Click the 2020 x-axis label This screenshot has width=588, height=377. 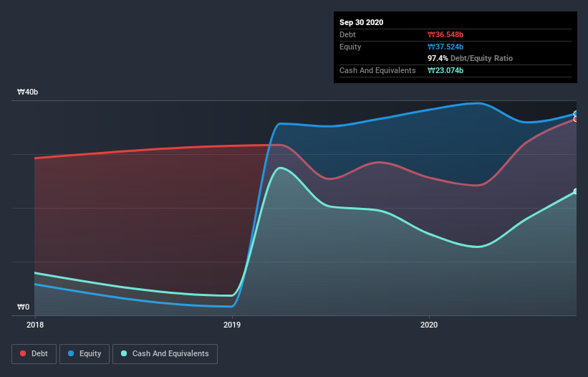pyautogui.click(x=429, y=325)
